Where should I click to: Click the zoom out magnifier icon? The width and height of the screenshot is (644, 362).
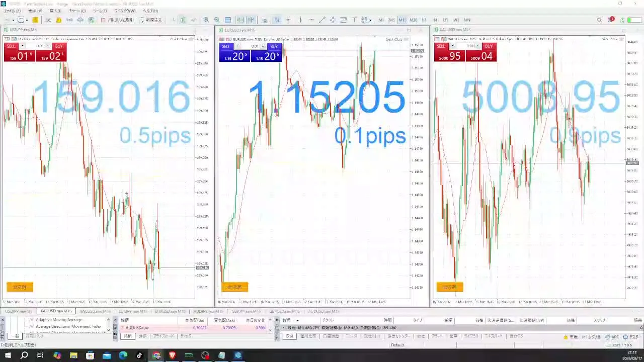217,20
